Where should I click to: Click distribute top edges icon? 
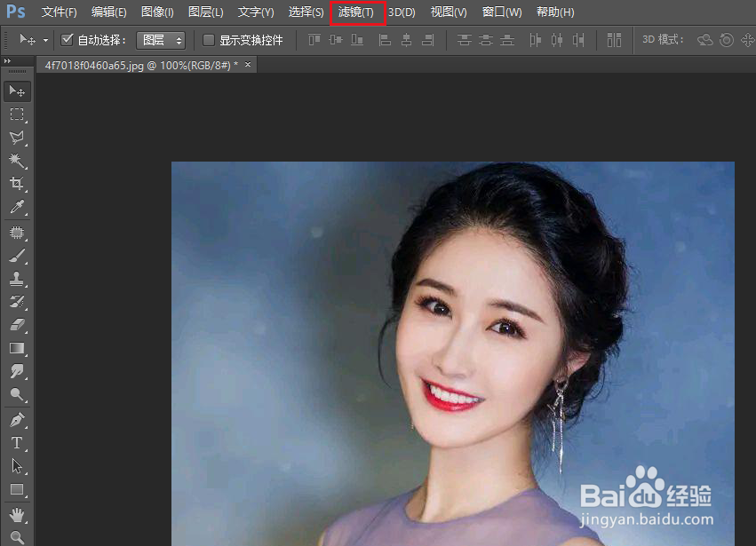click(465, 40)
